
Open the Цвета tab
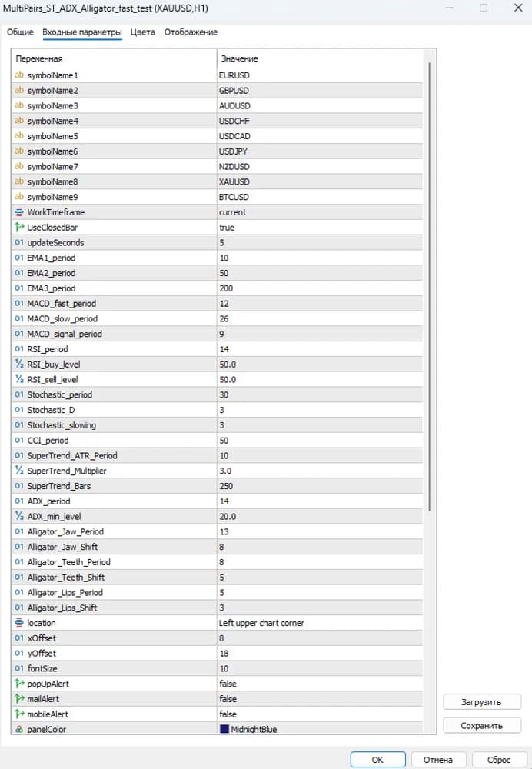pyautogui.click(x=143, y=32)
